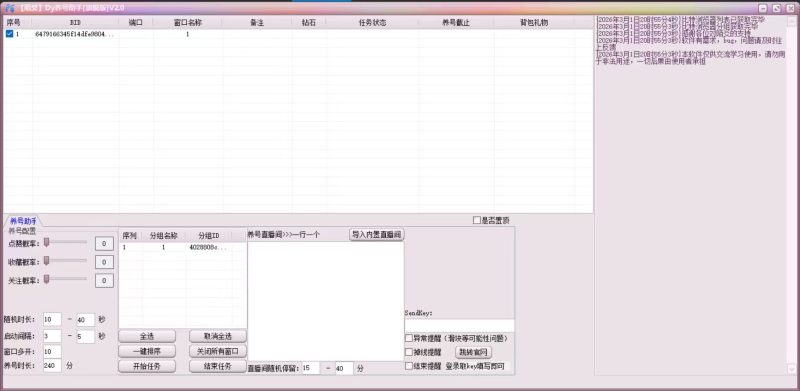800x391 pixels.
Task: Click the 分组ID column header
Action: [x=209, y=236]
